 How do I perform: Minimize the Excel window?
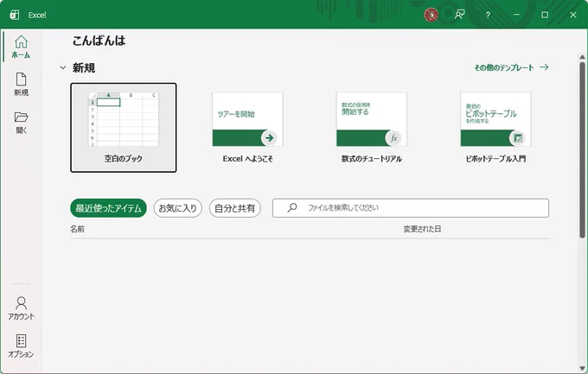(x=516, y=15)
